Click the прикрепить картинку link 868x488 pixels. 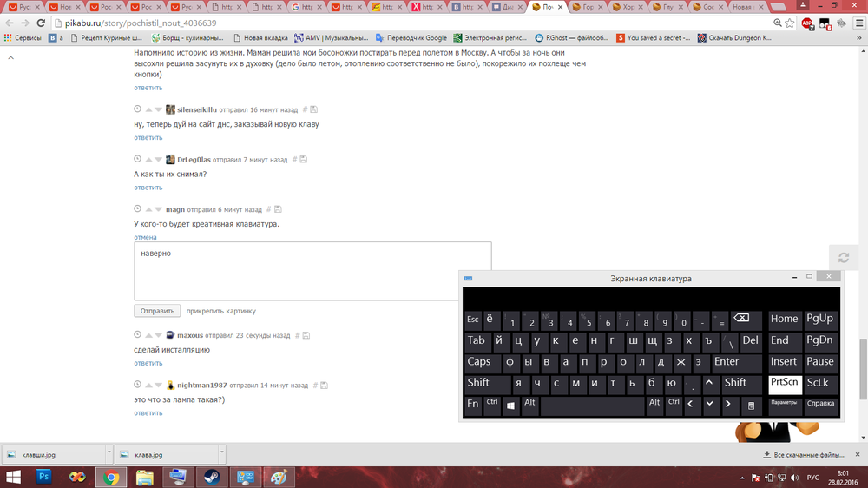(x=220, y=312)
